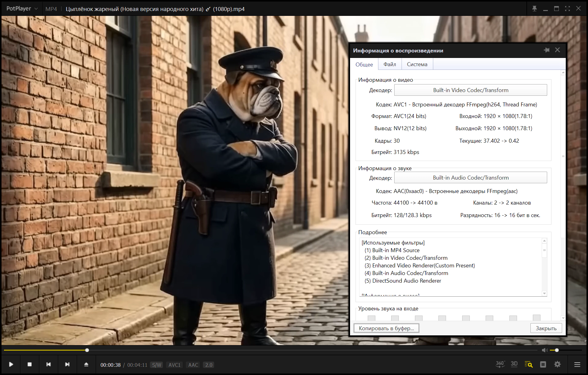Select the line 'Built-in MP4 Source'

[x=392, y=250]
